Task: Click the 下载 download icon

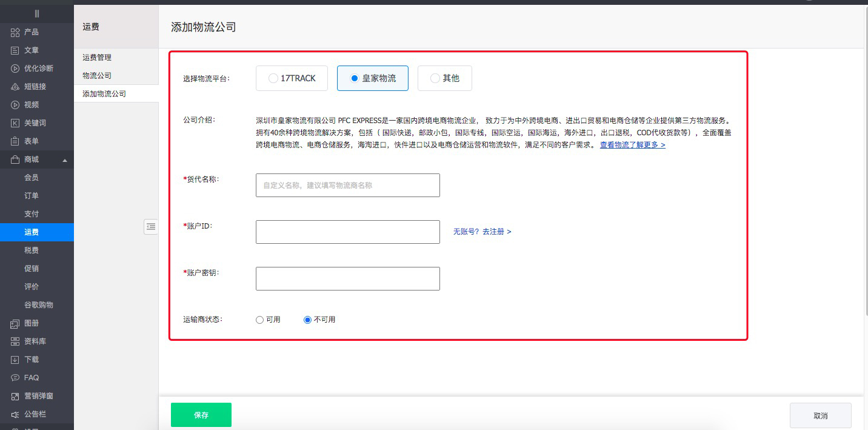Action: coord(15,360)
